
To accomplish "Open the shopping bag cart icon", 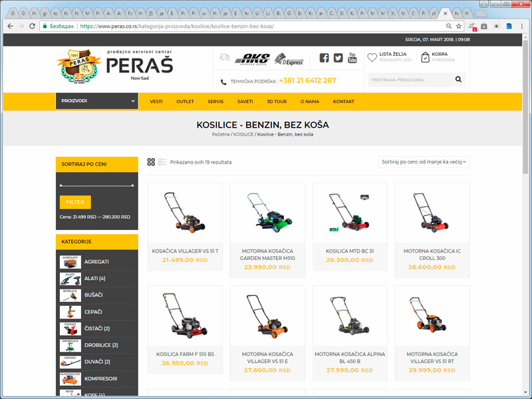I will pyautogui.click(x=425, y=57).
